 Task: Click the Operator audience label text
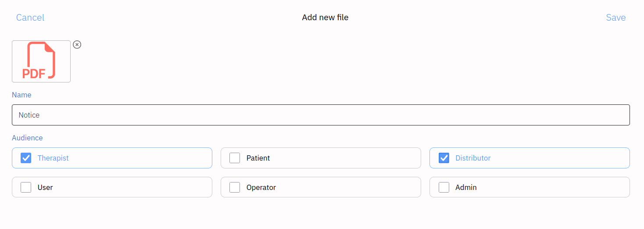[261, 187]
